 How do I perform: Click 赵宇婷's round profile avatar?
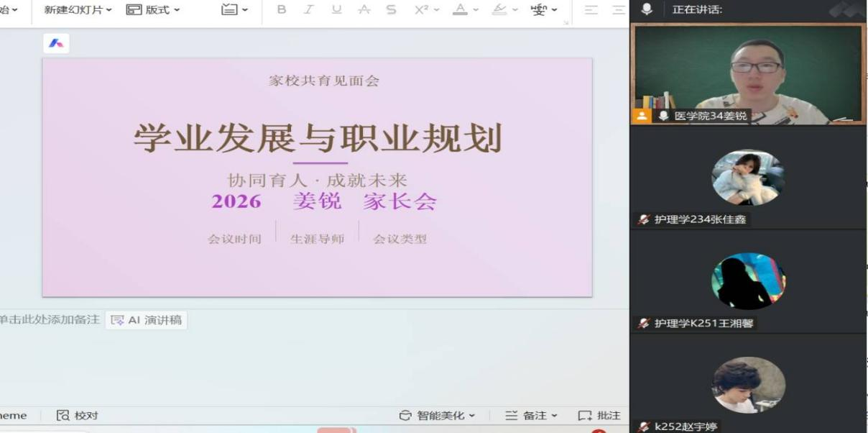748,385
